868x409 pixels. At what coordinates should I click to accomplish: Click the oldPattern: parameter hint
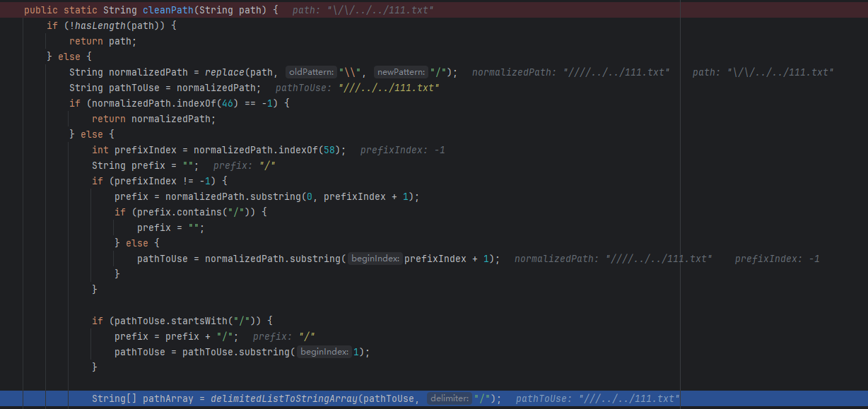[x=311, y=72]
